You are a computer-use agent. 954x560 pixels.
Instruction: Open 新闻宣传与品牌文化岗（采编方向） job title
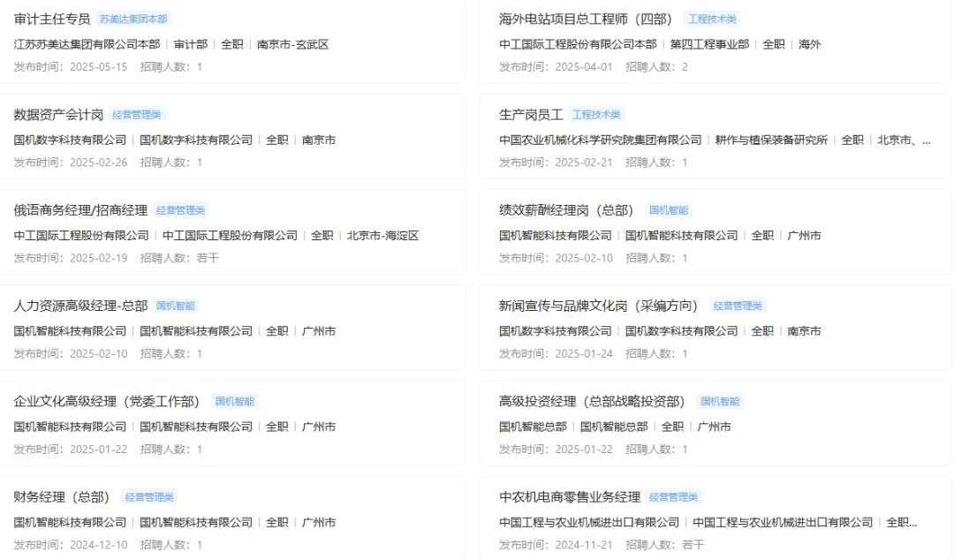tap(598, 306)
